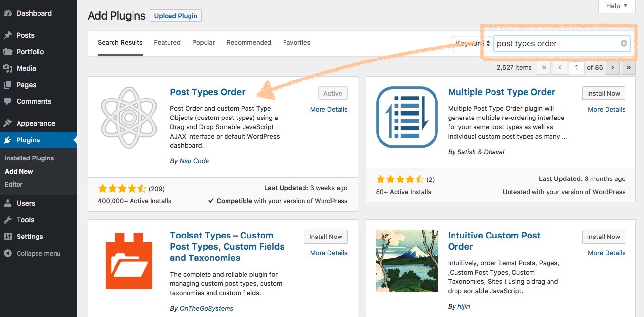
Task: Click the Comments speech bubble icon
Action: [x=8, y=101]
